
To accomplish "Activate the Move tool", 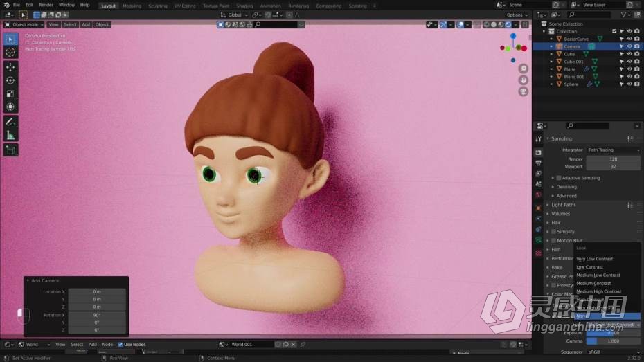I will click(10, 67).
